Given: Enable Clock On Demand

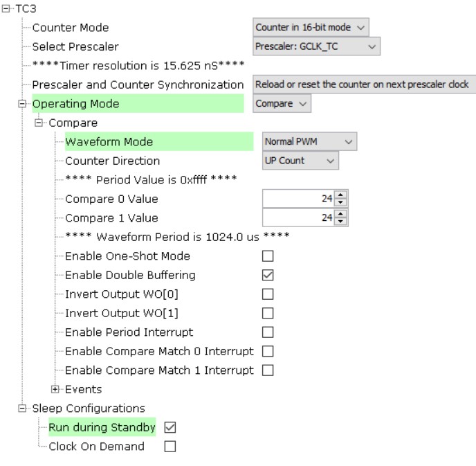Looking at the screenshot, I should click(170, 447).
